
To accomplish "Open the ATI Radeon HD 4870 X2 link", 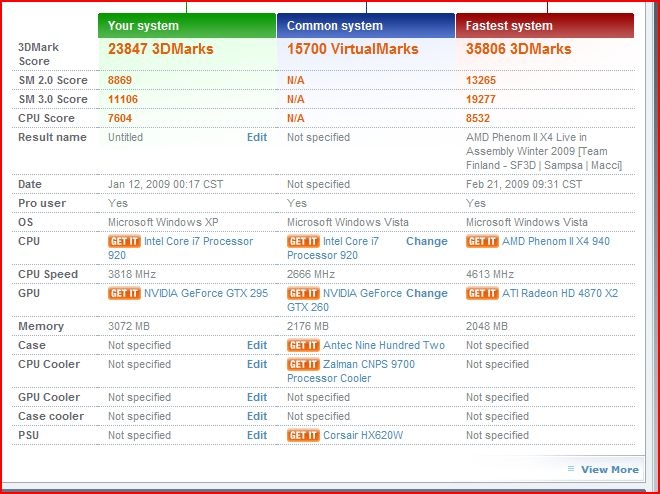I will (x=560, y=293).
